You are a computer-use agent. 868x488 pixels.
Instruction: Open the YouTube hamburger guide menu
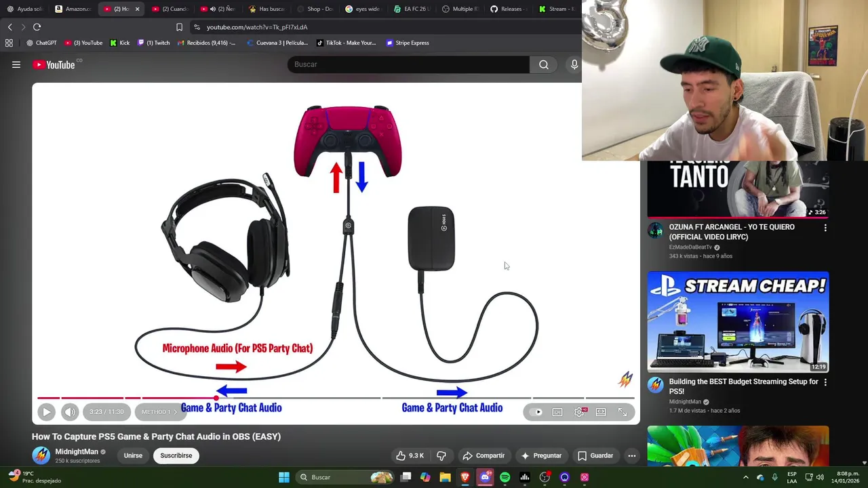(16, 64)
